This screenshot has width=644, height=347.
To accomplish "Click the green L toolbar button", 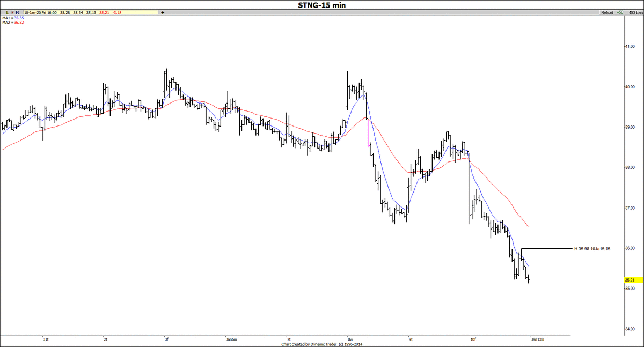I will (6, 12).
